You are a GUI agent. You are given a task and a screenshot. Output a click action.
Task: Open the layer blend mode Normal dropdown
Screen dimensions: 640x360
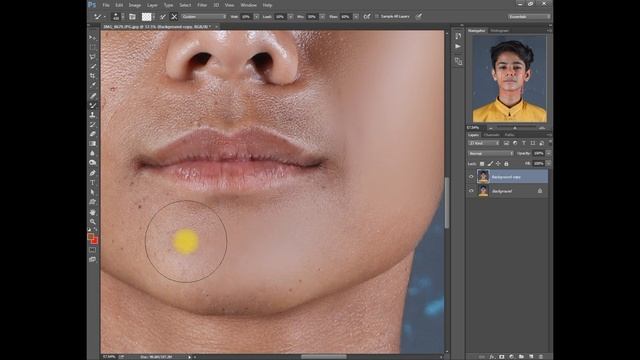pos(491,153)
